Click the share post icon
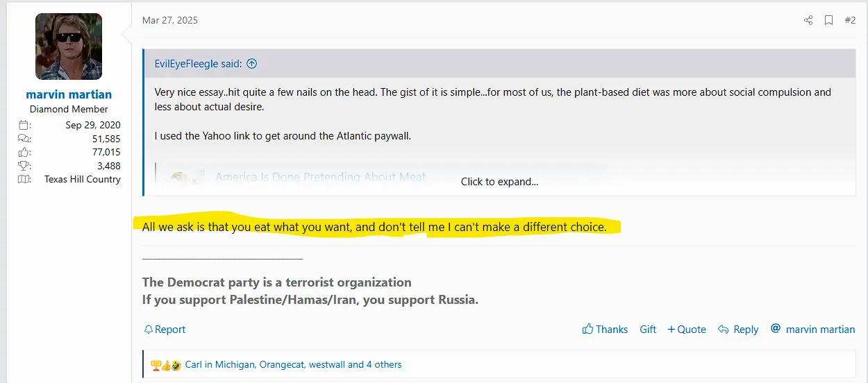The image size is (868, 383). [x=808, y=20]
